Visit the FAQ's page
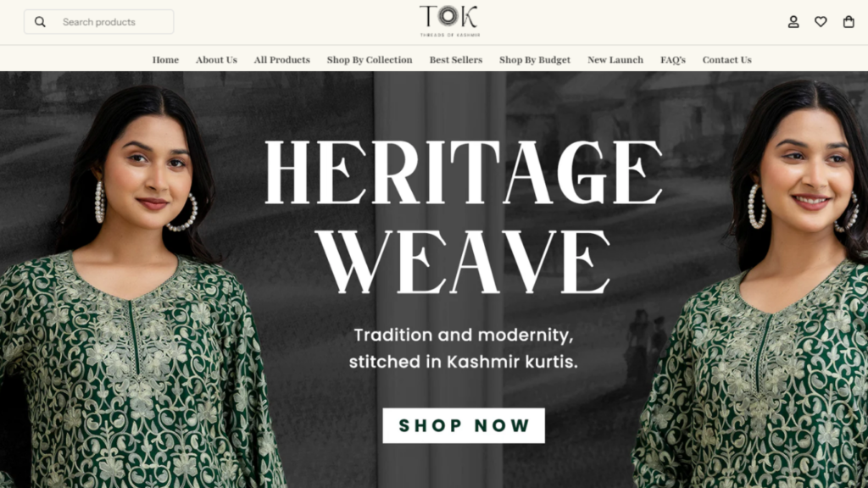The image size is (868, 488). [672, 60]
